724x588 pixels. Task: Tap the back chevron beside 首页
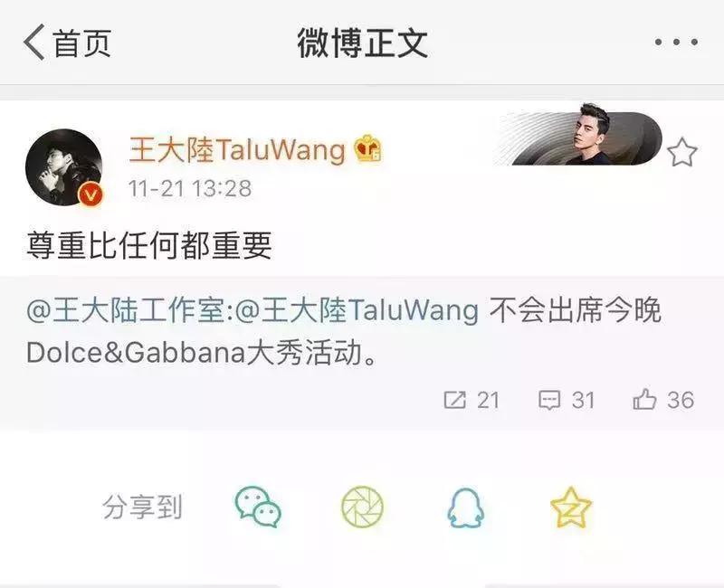33,42
